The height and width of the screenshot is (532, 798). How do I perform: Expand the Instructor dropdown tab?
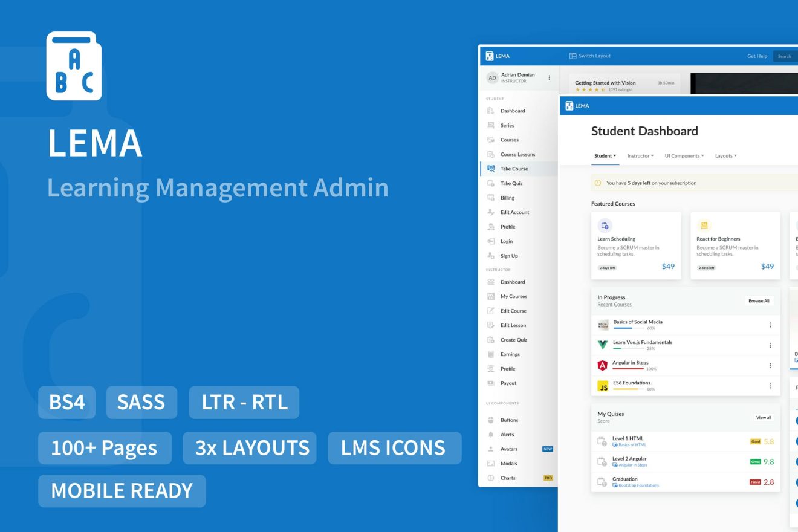640,155
